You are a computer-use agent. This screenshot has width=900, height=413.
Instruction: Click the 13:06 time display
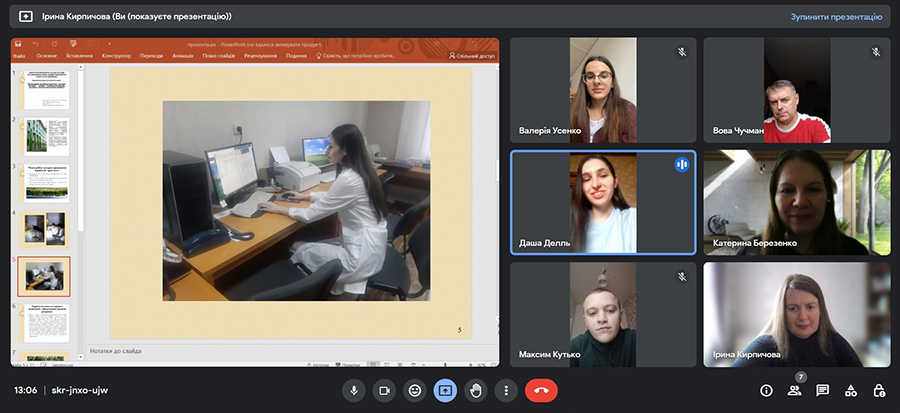(x=26, y=391)
